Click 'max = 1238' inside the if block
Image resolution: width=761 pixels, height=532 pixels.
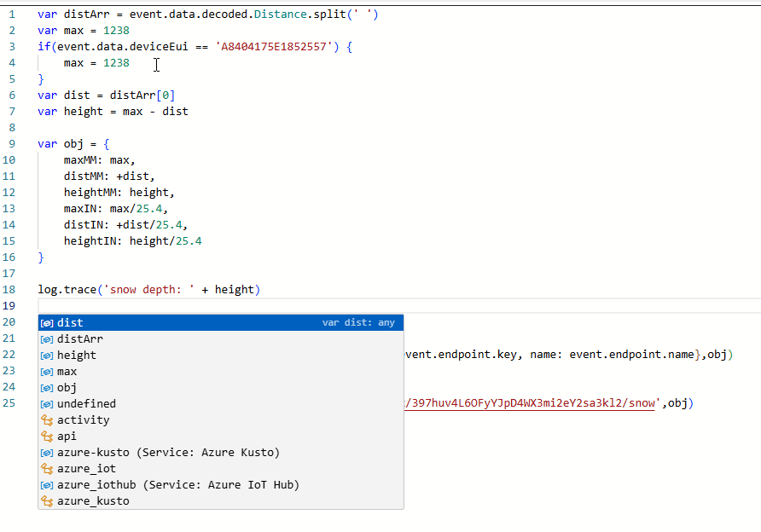click(x=96, y=63)
